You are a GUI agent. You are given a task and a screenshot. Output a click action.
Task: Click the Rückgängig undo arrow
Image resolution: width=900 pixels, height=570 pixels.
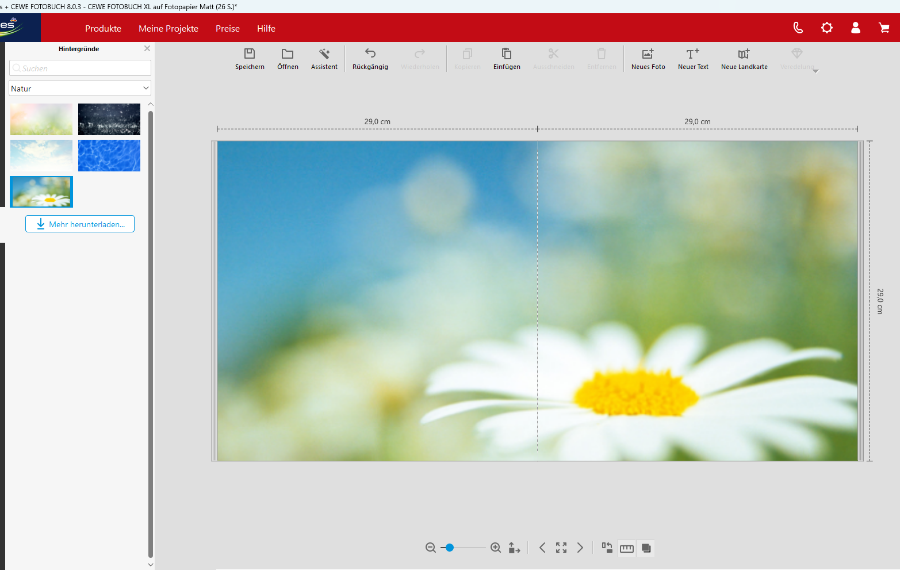click(370, 54)
